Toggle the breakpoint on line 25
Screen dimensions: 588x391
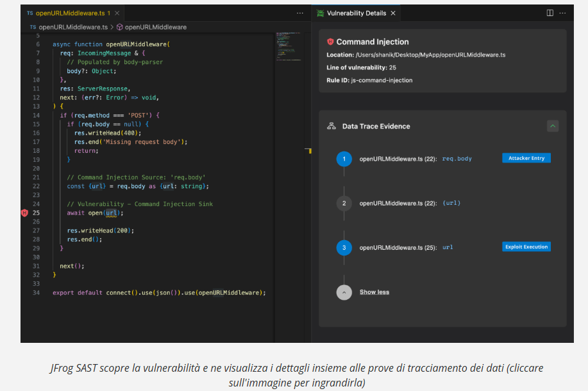[x=23, y=212]
